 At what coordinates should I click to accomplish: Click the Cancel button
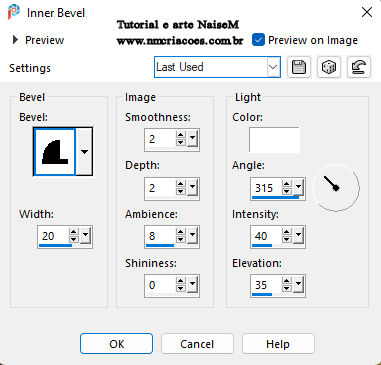(x=197, y=344)
